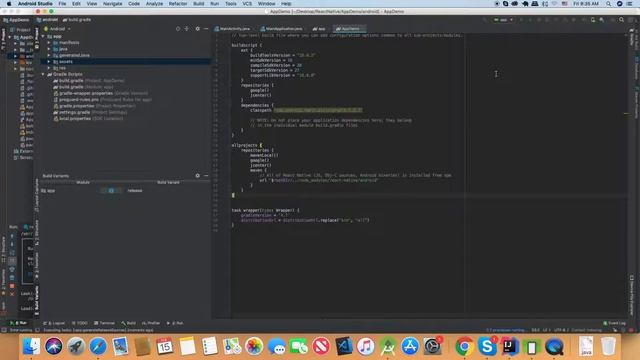Viewport: 640px width, 360px height.
Task: Collapse the Gradle Scripts node
Action: 43,74
